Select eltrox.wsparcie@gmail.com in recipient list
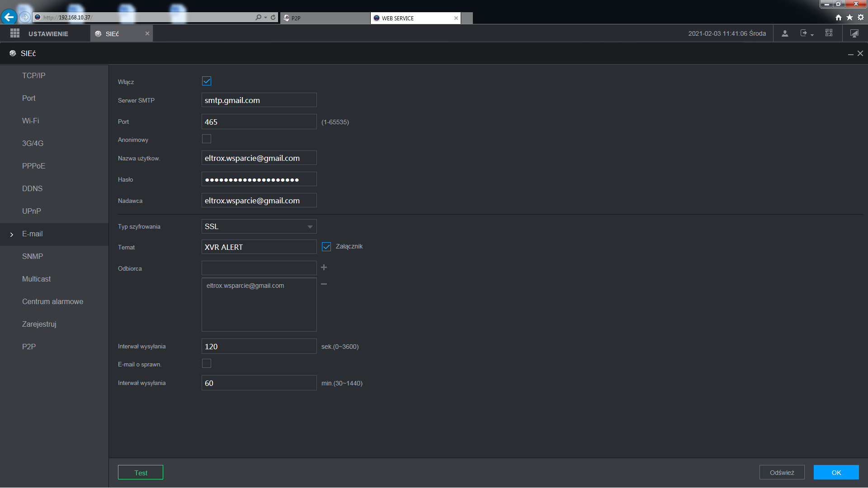The width and height of the screenshot is (868, 488). tap(245, 286)
